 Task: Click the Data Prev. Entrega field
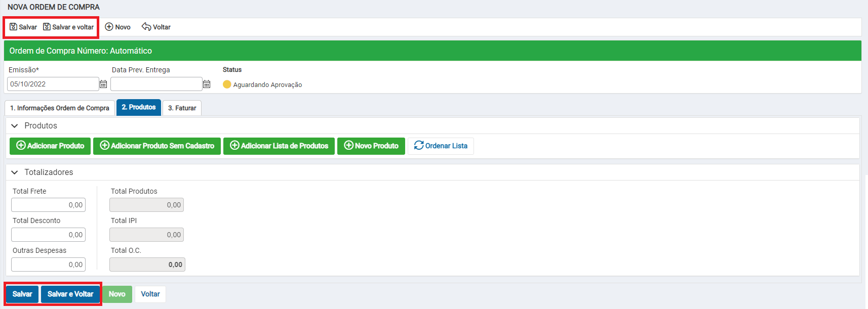click(156, 84)
